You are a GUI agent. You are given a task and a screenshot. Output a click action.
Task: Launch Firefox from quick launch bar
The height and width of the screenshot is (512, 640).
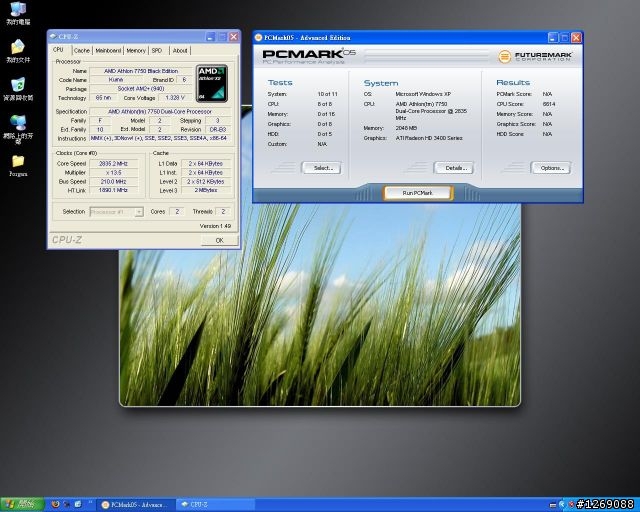[55, 505]
